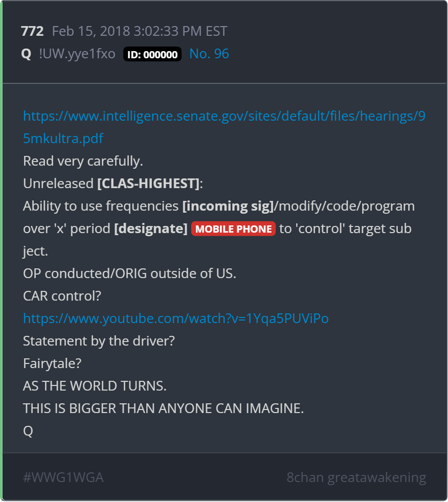Click the [designate] bold text
This screenshot has height=502, width=448.
pos(151,229)
